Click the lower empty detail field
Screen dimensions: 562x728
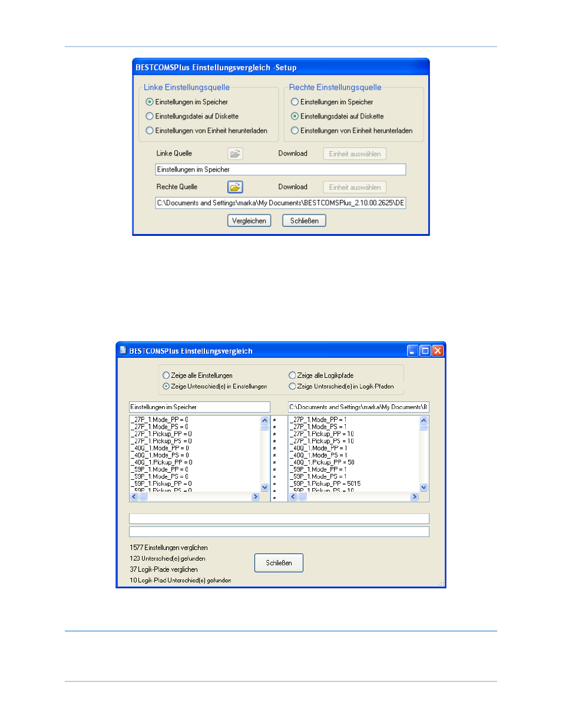click(279, 532)
